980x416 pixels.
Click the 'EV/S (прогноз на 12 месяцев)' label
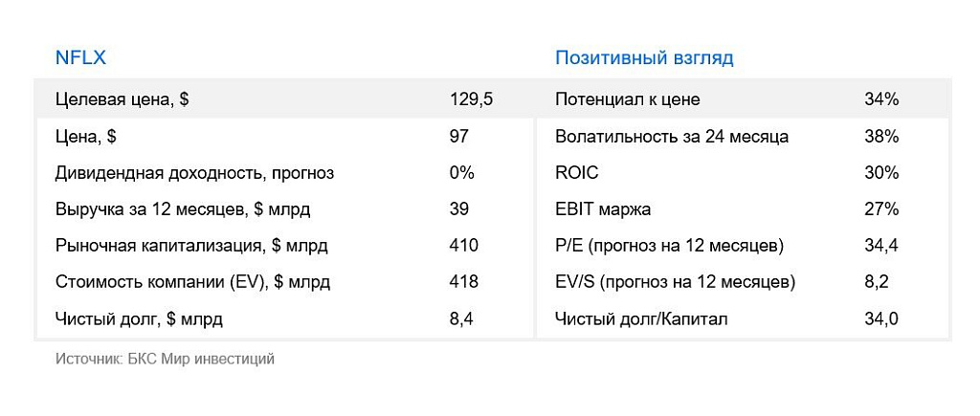[x=675, y=282]
